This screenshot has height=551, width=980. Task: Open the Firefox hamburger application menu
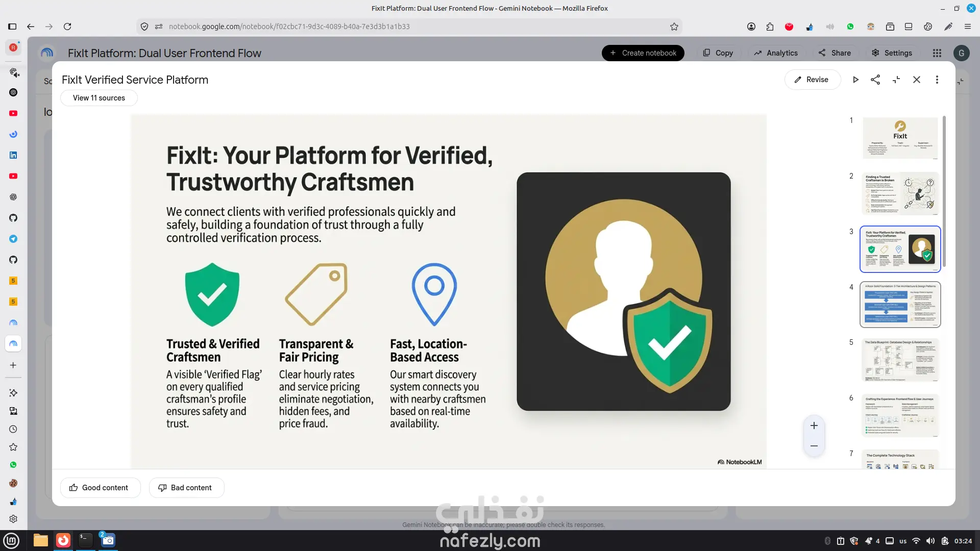[x=968, y=27]
